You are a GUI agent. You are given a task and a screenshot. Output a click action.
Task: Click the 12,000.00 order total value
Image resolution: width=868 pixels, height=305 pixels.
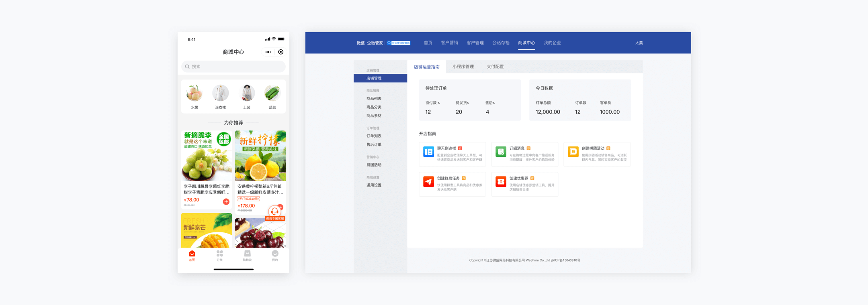(x=548, y=112)
